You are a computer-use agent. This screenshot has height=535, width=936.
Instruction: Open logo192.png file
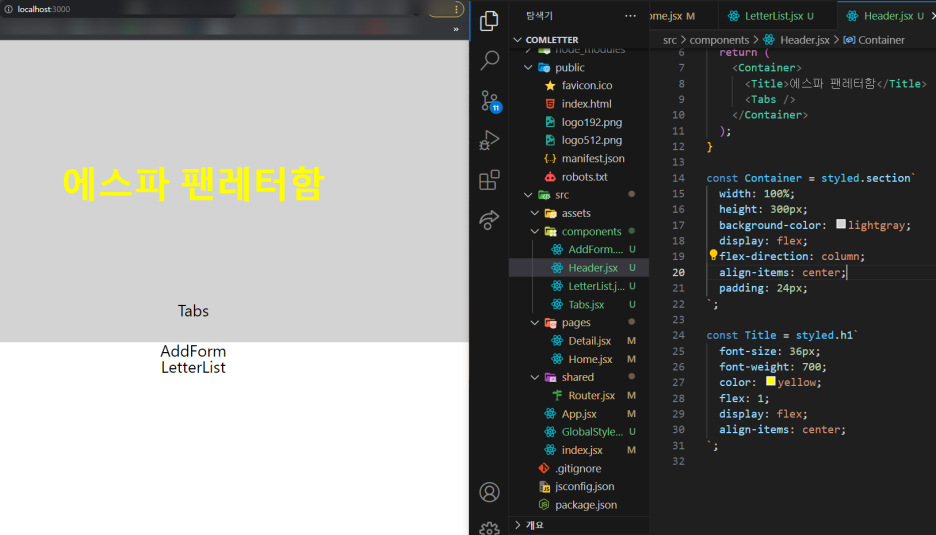[592, 122]
